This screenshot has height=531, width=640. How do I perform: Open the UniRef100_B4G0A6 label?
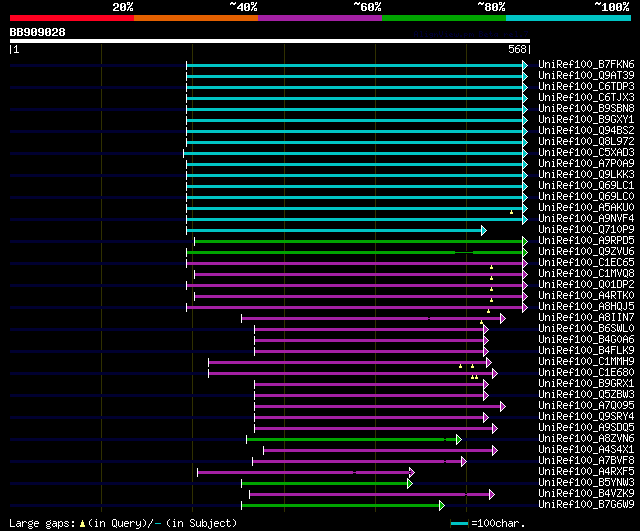pos(586,340)
